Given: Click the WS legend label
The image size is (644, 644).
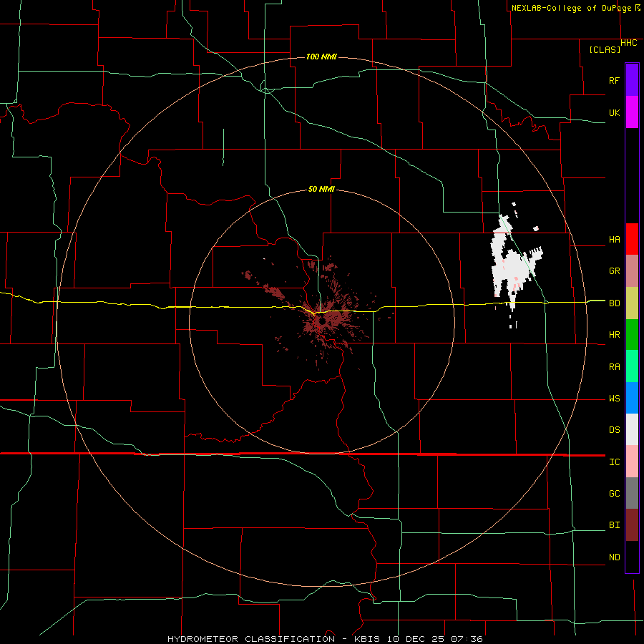Looking at the screenshot, I should 614,399.
